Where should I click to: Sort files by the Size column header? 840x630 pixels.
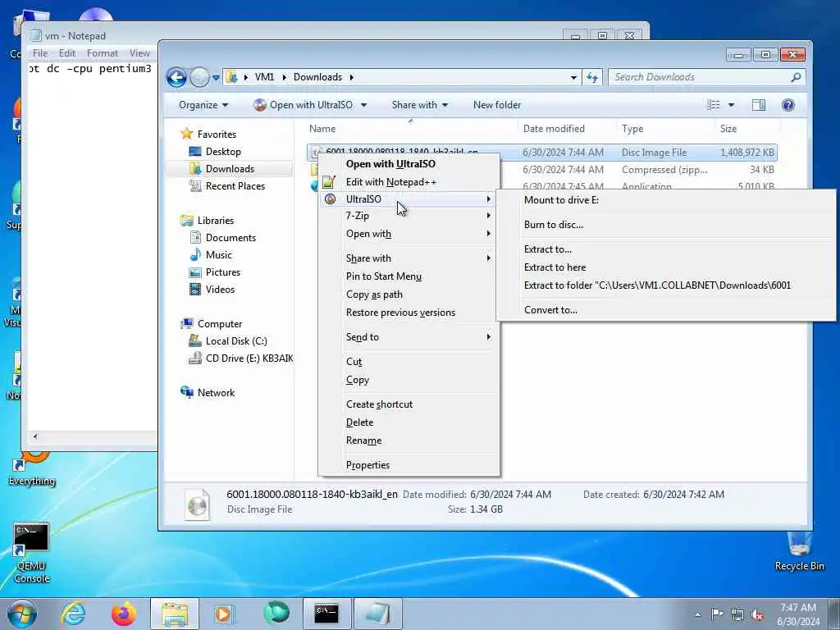tap(746, 129)
